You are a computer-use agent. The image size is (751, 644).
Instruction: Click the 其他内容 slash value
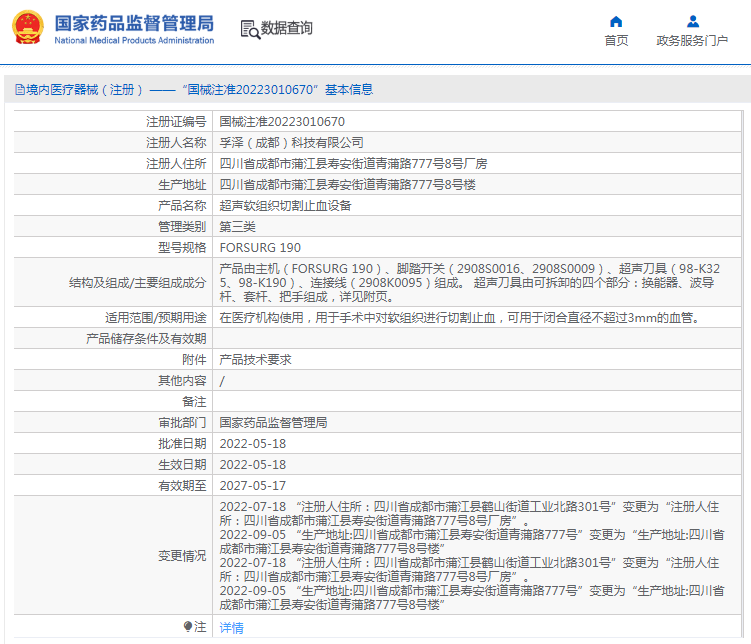click(x=222, y=381)
